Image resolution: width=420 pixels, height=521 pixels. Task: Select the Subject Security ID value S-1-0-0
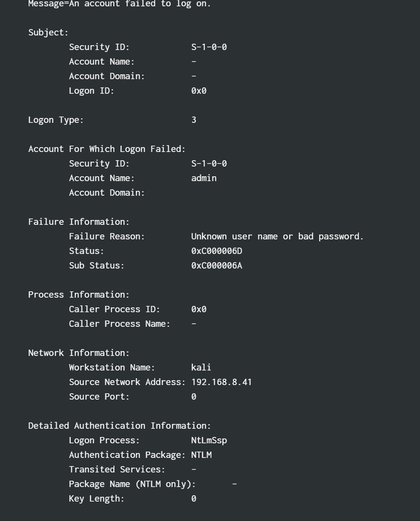point(209,47)
